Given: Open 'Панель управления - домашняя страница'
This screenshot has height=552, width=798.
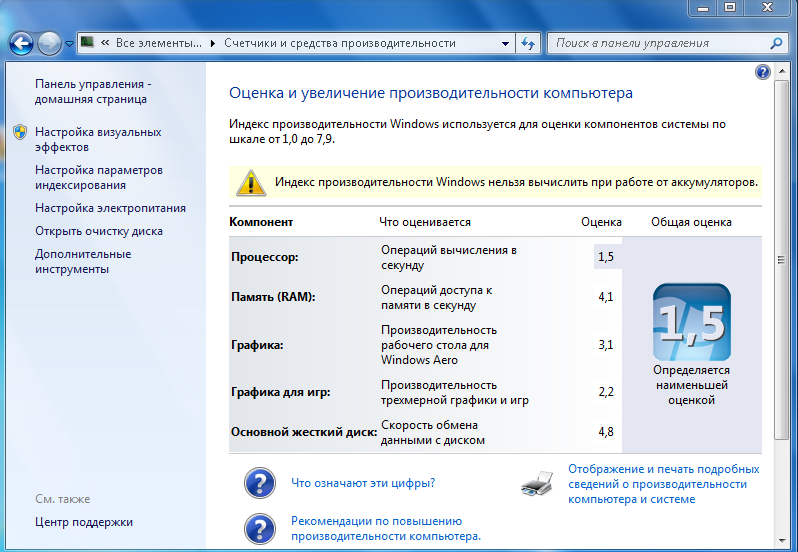Looking at the screenshot, I should pos(93,92).
